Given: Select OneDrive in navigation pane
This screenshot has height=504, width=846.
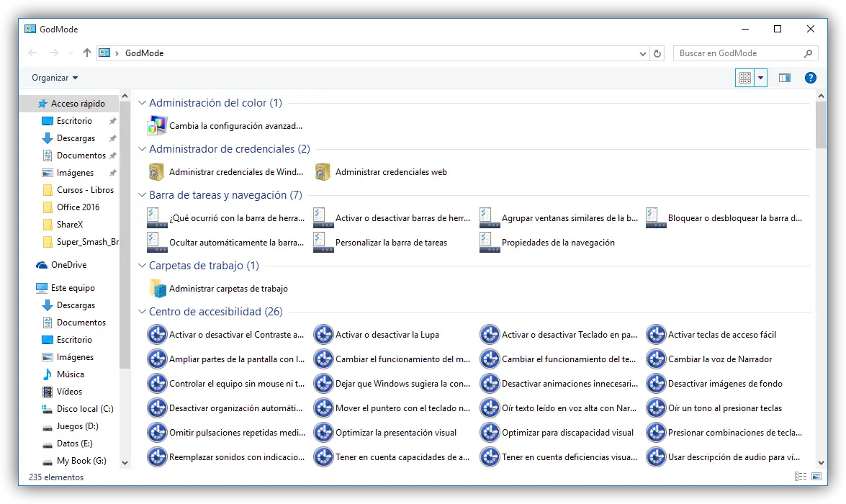Looking at the screenshot, I should pyautogui.click(x=68, y=265).
